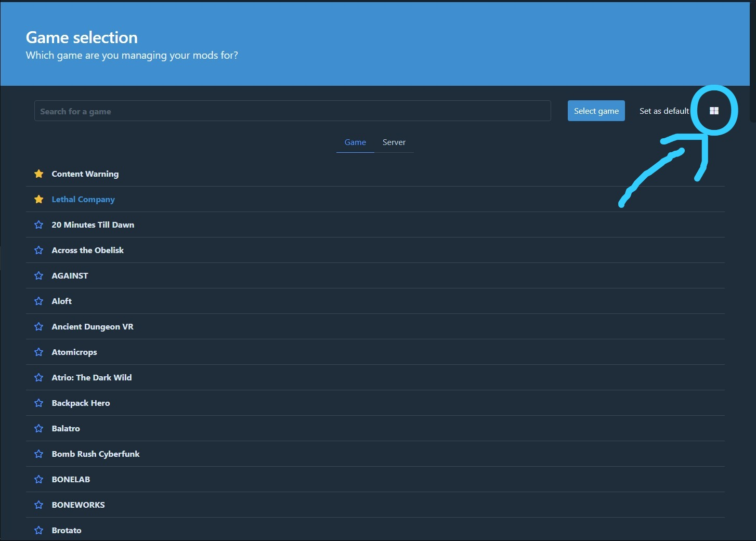Click the star icon beside BONEWORKS
The image size is (756, 541).
point(38,505)
